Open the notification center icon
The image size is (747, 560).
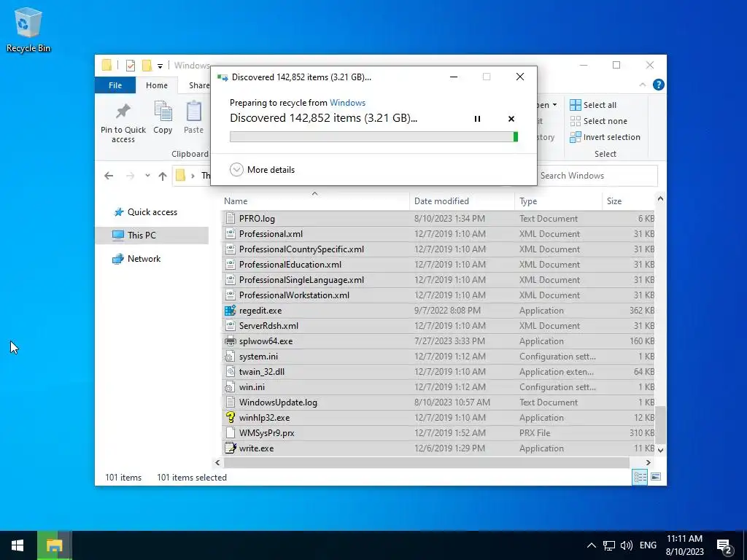click(724, 545)
